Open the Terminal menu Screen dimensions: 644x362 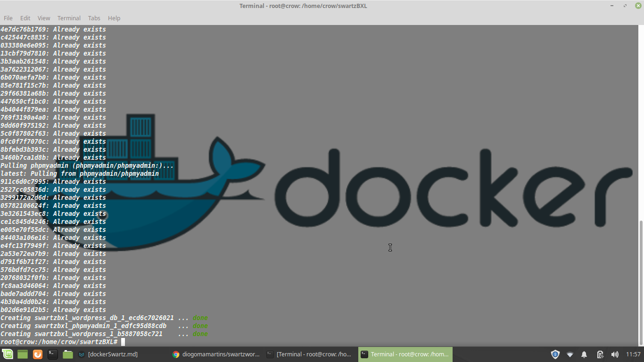[x=69, y=18]
